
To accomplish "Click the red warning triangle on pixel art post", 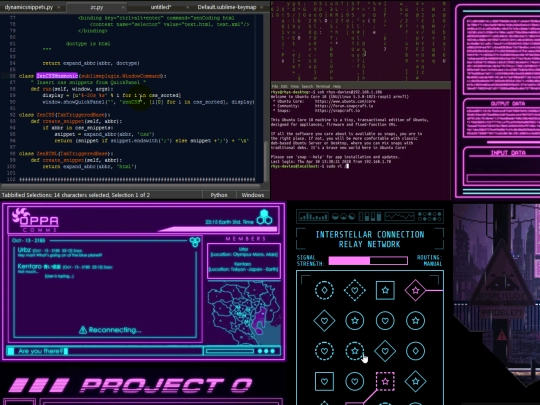I will click(502, 334).
